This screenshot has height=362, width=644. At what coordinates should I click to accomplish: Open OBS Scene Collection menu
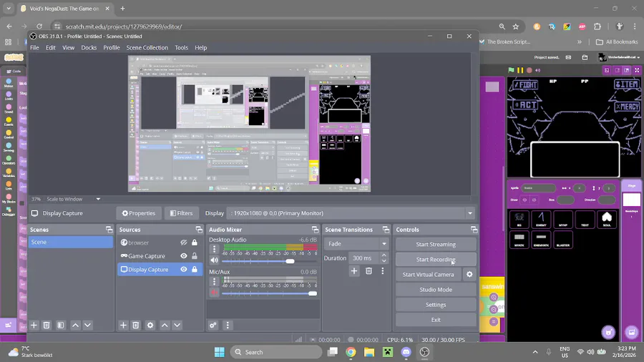[147, 48]
